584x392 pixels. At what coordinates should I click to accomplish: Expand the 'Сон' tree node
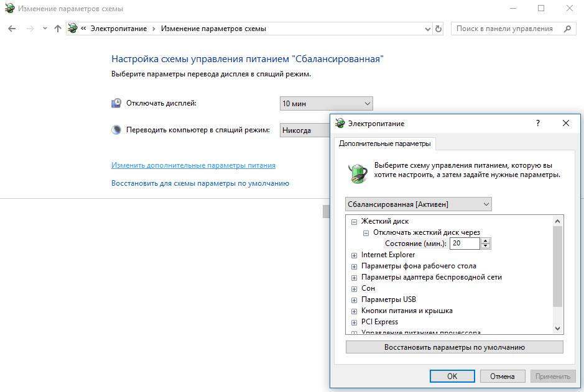(x=354, y=289)
